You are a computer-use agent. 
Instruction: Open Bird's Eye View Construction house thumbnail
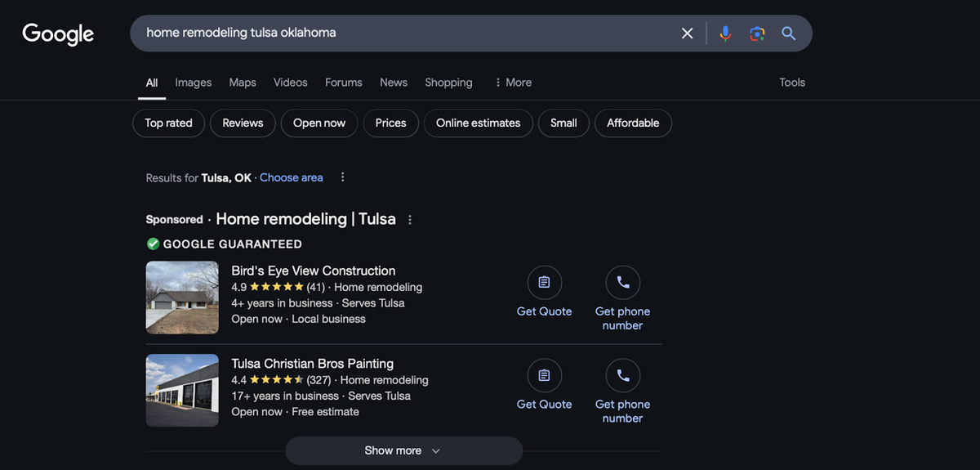[182, 298]
